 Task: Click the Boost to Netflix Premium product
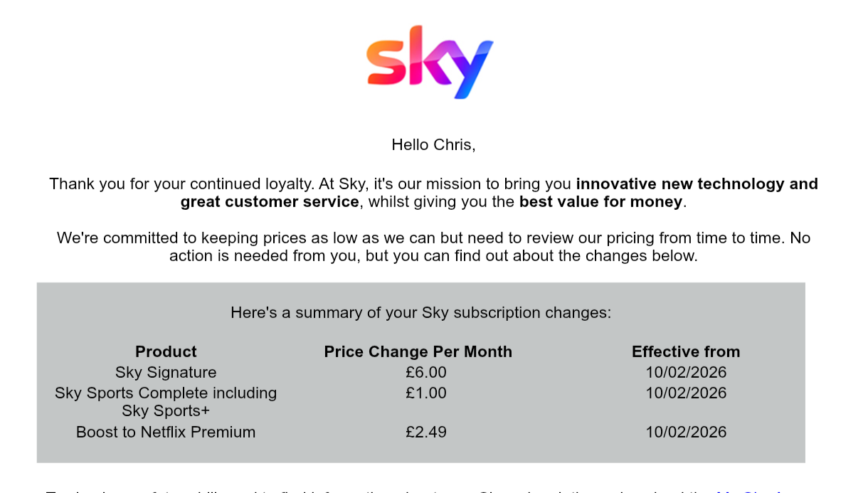(x=166, y=433)
